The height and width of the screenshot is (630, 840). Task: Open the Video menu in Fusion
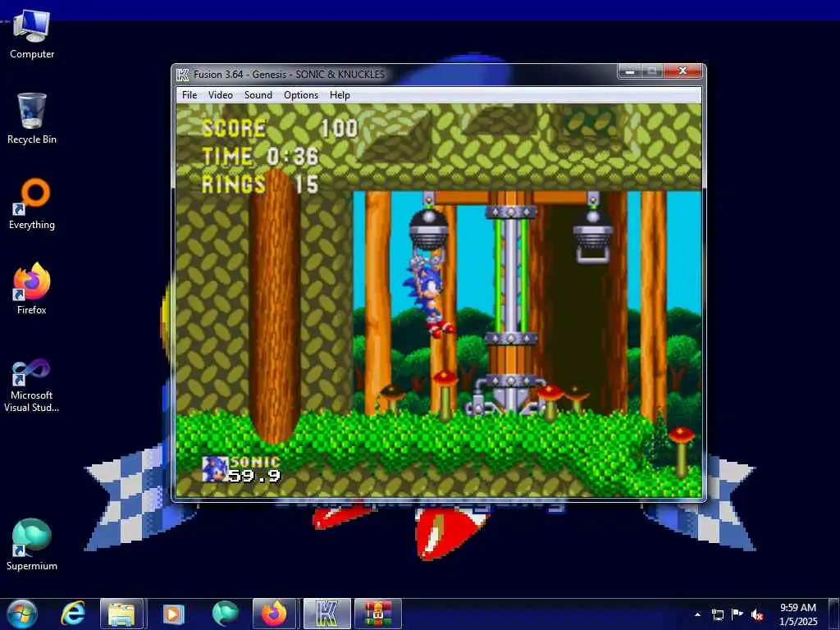tap(220, 95)
